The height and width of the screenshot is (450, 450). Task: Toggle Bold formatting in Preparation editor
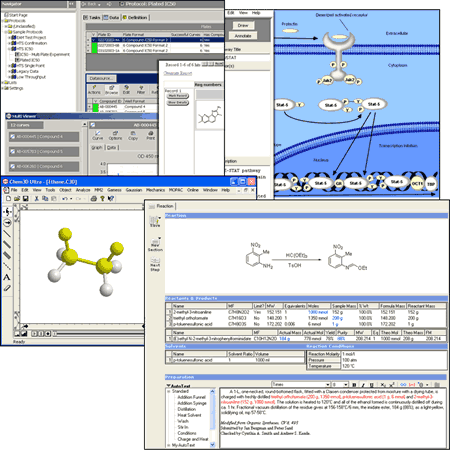354,385
